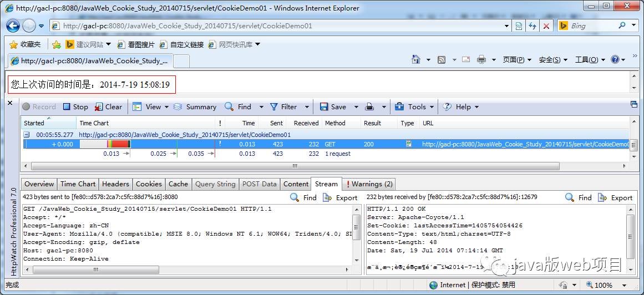This screenshot has height=295, width=644.
Task: Toggle compatibility view icon
Action: click(519, 26)
